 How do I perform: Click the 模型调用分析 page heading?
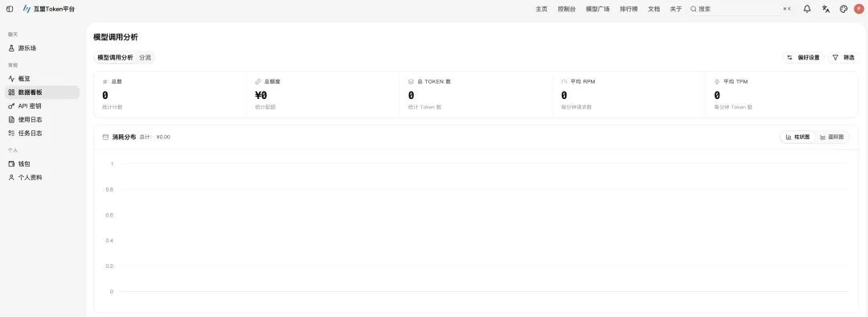(x=116, y=37)
